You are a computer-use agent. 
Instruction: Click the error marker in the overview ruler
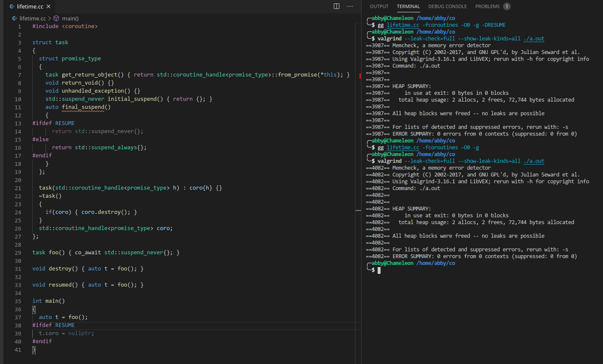(x=360, y=76)
